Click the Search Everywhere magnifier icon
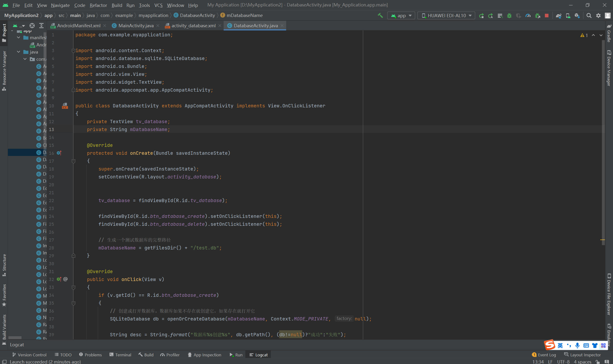613x364 pixels. pyautogui.click(x=589, y=16)
